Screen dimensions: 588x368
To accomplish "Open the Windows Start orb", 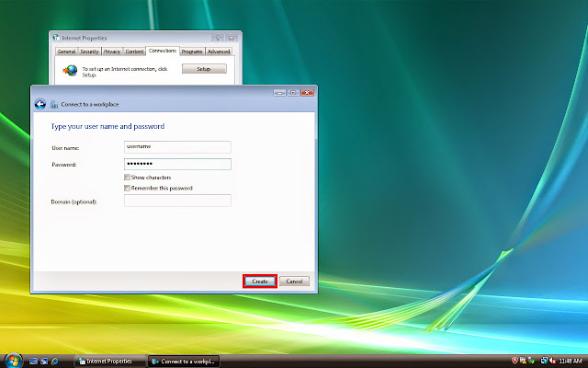I will pyautogui.click(x=13, y=361).
